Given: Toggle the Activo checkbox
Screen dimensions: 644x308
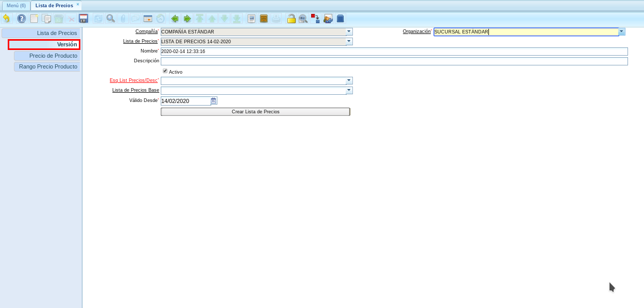Looking at the screenshot, I should 165,71.
